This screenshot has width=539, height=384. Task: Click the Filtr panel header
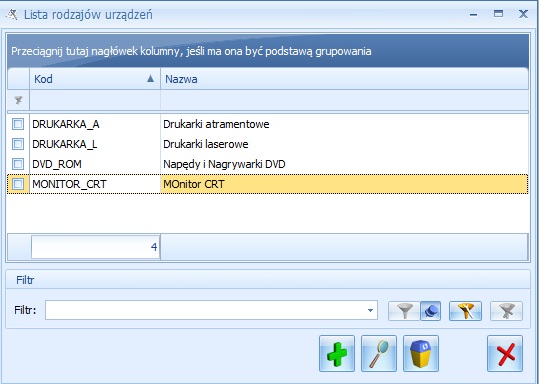tap(268, 280)
